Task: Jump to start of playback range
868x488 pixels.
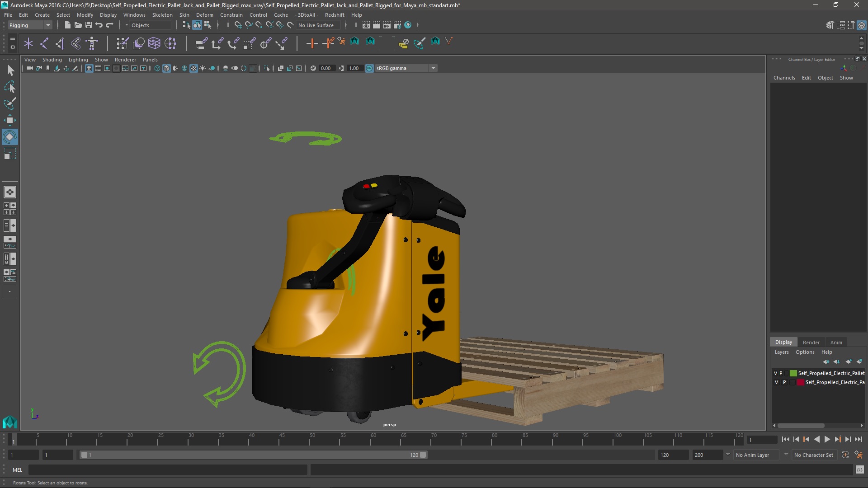Action: [785, 439]
